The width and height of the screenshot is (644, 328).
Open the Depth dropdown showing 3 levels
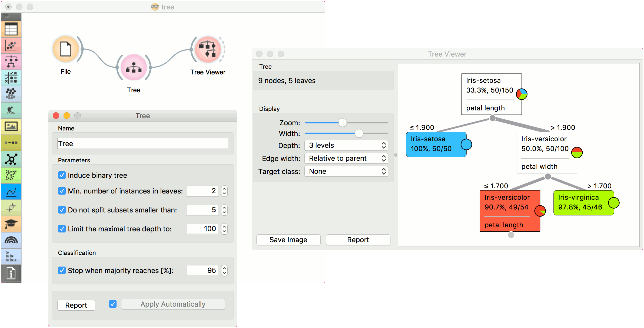click(346, 145)
